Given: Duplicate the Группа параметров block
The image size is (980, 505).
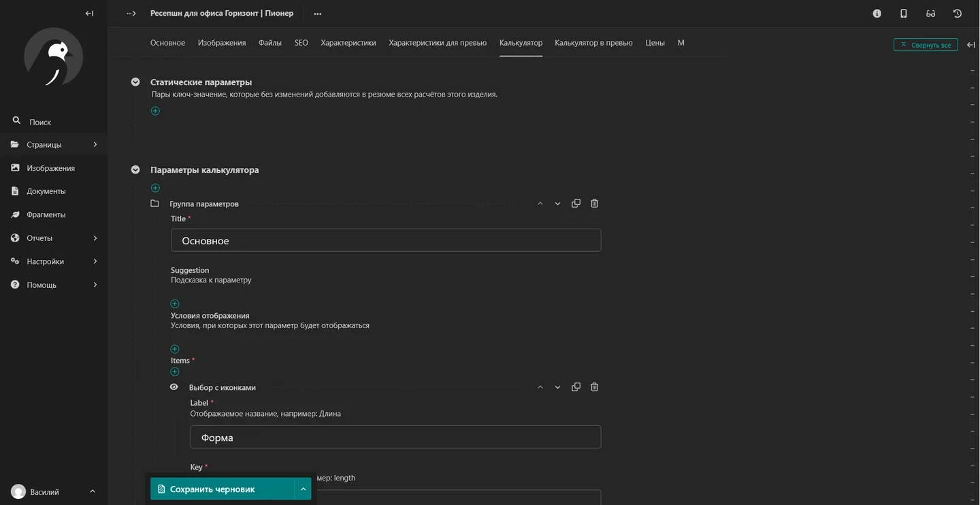Looking at the screenshot, I should [576, 203].
